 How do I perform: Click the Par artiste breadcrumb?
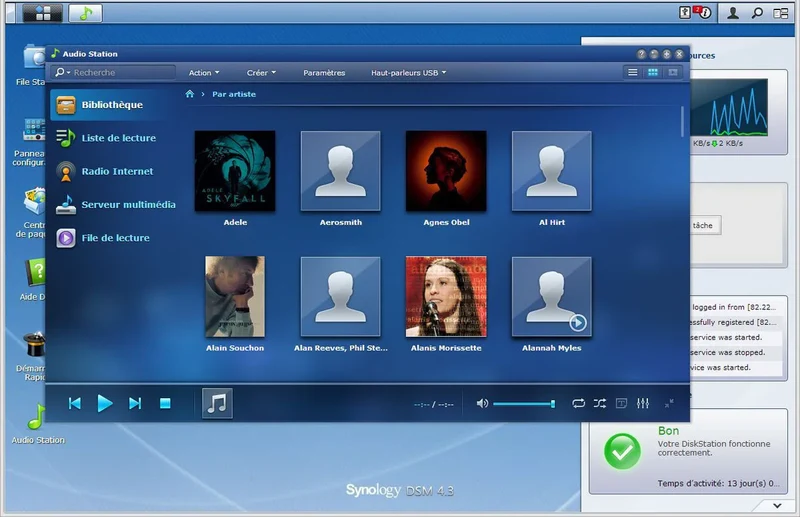point(234,94)
